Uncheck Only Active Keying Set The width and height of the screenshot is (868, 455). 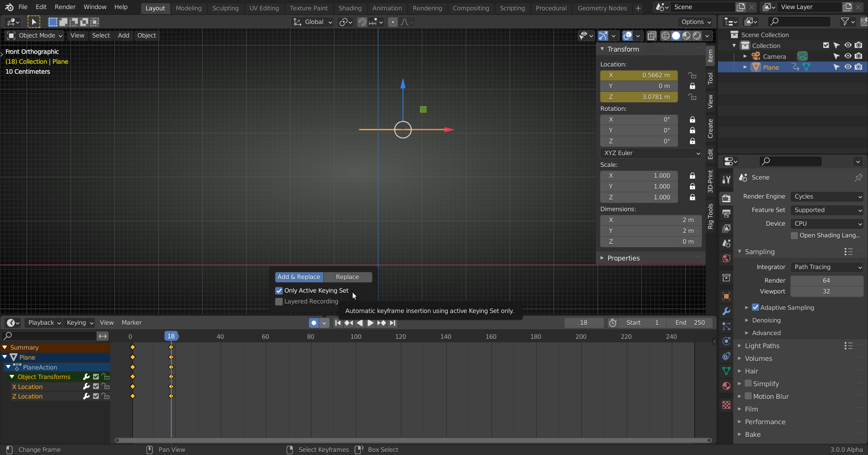coord(279,291)
